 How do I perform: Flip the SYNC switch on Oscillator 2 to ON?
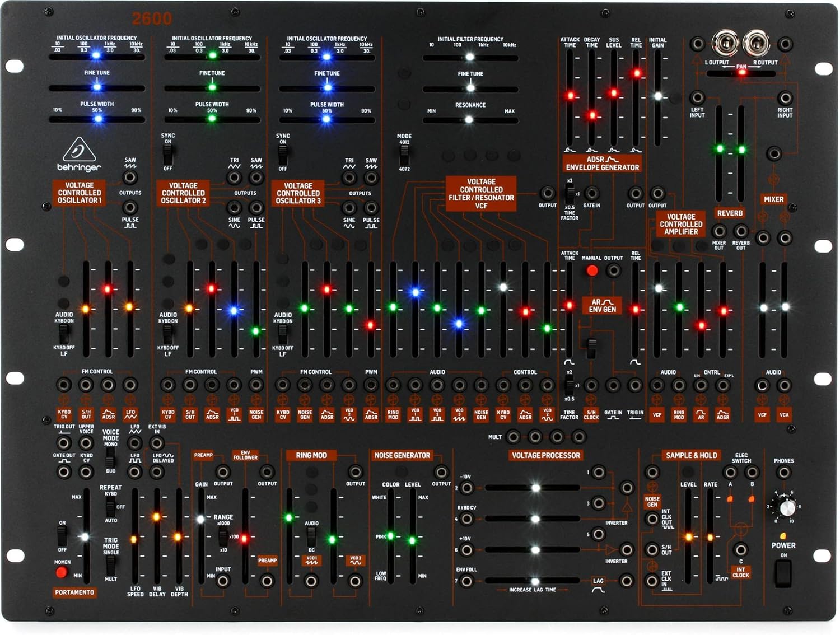(x=167, y=147)
